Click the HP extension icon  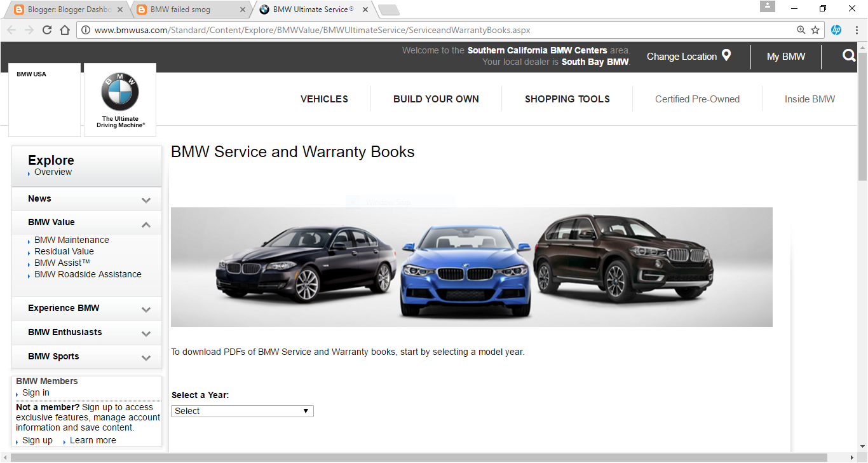pos(836,30)
